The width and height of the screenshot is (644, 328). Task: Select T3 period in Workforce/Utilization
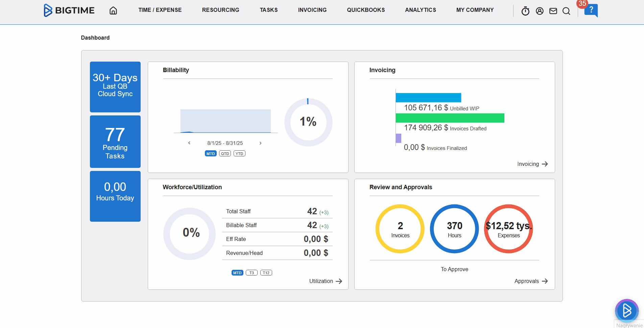252,272
